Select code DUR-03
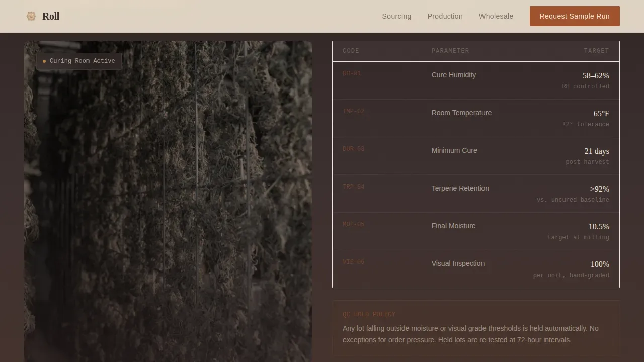644x362 pixels. tap(353, 149)
